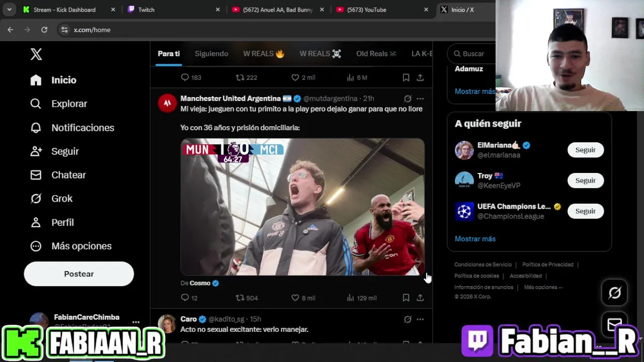
Task: Share the Manchester United Argentina post
Action: (x=420, y=298)
